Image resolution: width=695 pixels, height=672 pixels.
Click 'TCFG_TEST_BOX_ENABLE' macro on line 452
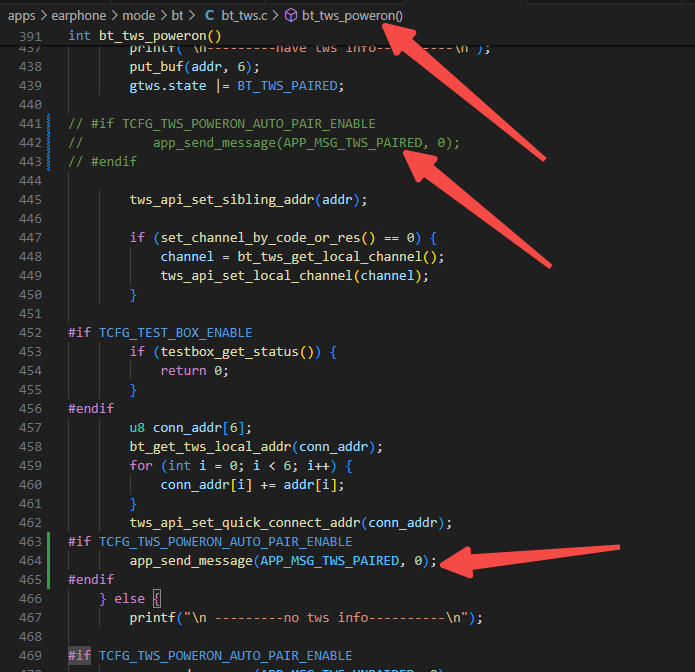[176, 332]
